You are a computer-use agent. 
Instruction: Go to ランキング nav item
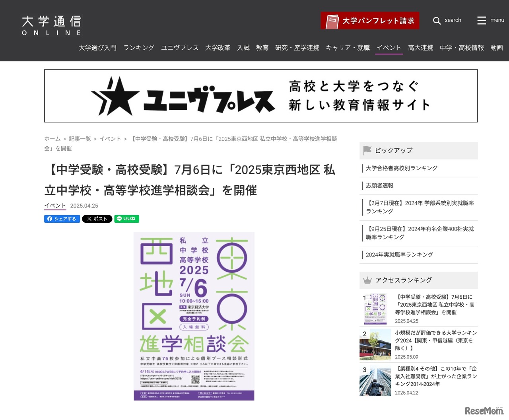[139, 48]
